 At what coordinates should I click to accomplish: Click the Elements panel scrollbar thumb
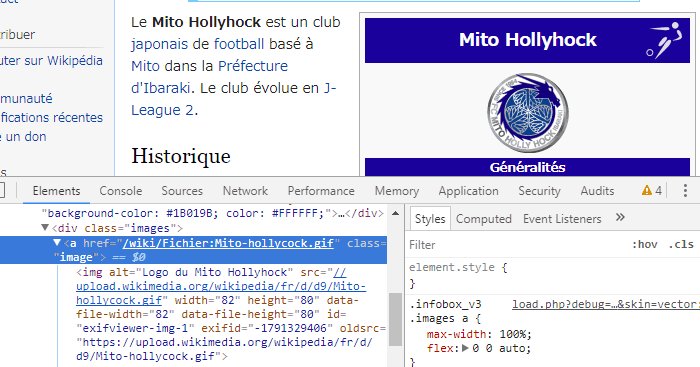pyautogui.click(x=395, y=320)
